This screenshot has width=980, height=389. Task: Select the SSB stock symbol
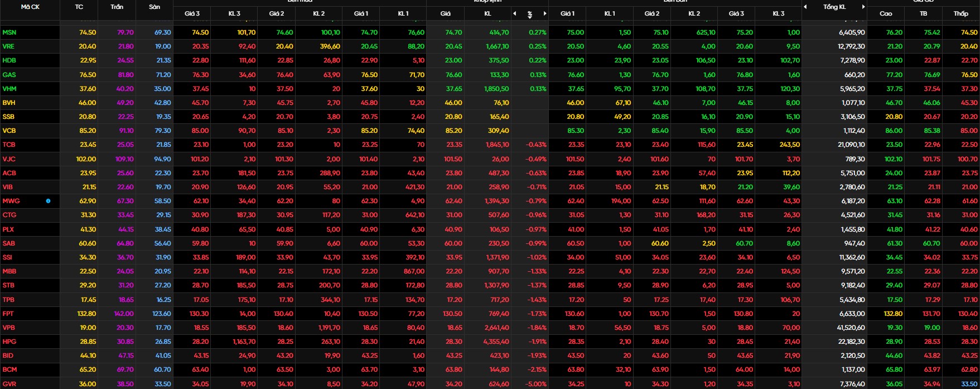coord(8,117)
